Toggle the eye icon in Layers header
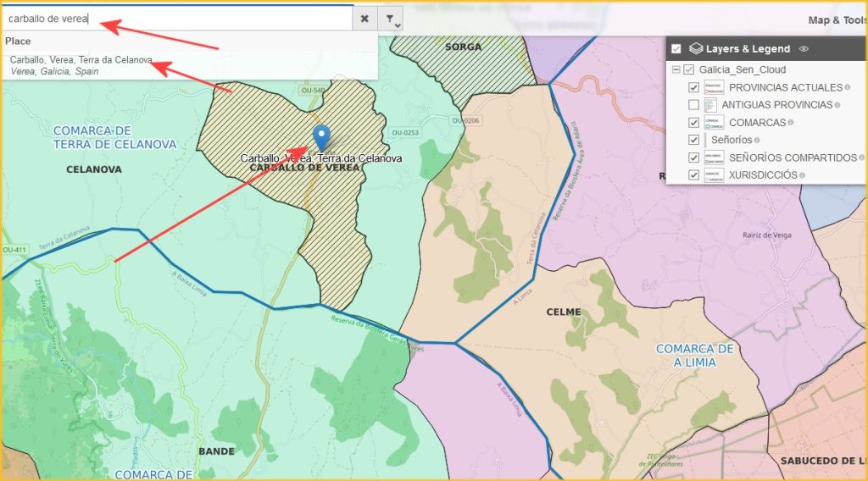The image size is (868, 481). pos(804,49)
